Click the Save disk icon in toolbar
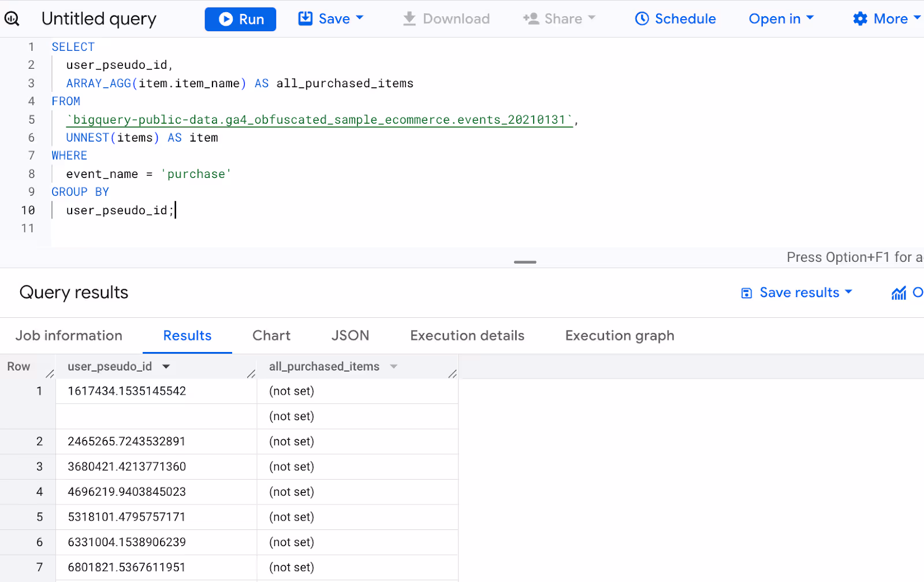This screenshot has width=924, height=582. click(x=305, y=18)
